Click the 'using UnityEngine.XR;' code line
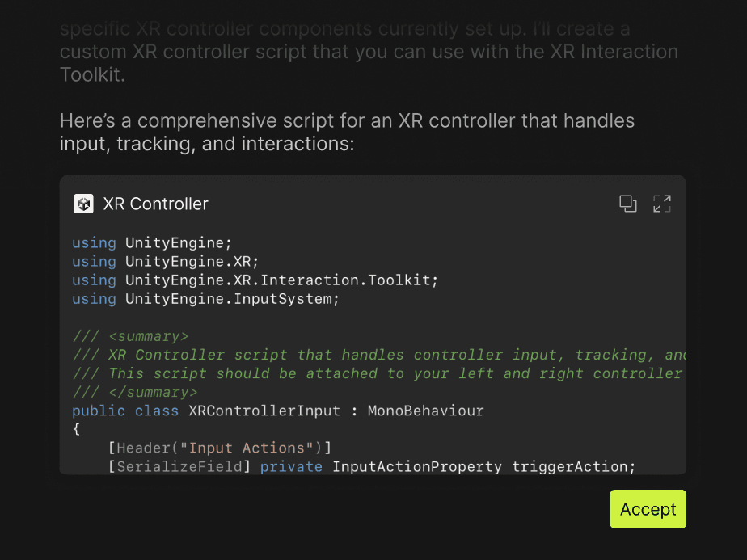Screen dimensions: 747x560 tap(165, 262)
